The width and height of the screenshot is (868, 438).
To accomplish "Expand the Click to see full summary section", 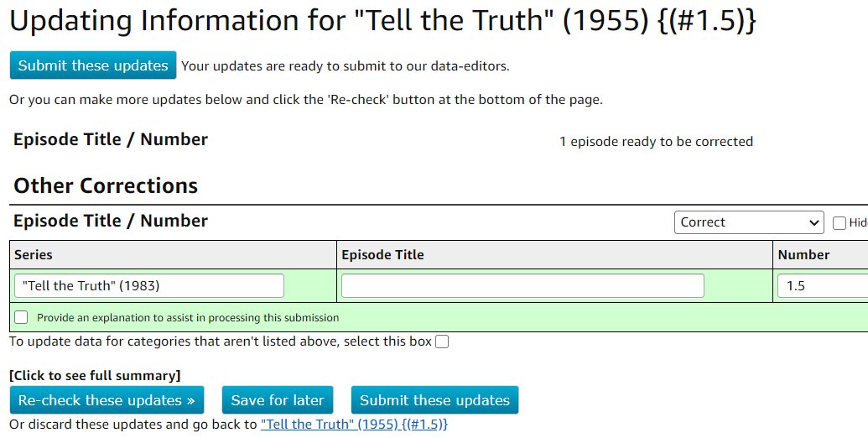I will (95, 375).
